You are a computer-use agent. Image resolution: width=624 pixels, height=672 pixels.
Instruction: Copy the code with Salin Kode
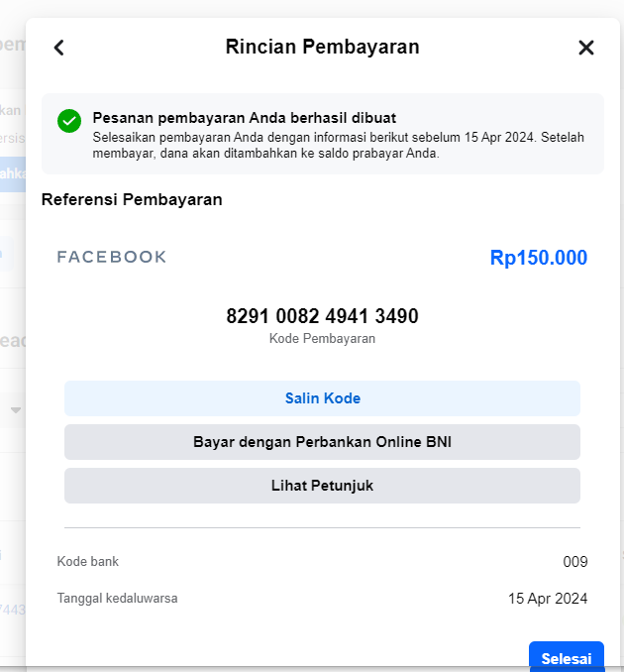click(322, 398)
